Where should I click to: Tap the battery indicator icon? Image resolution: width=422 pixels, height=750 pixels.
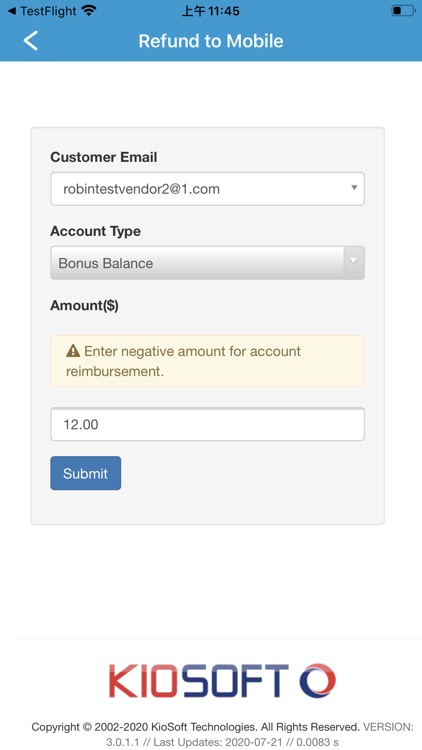pos(403,11)
